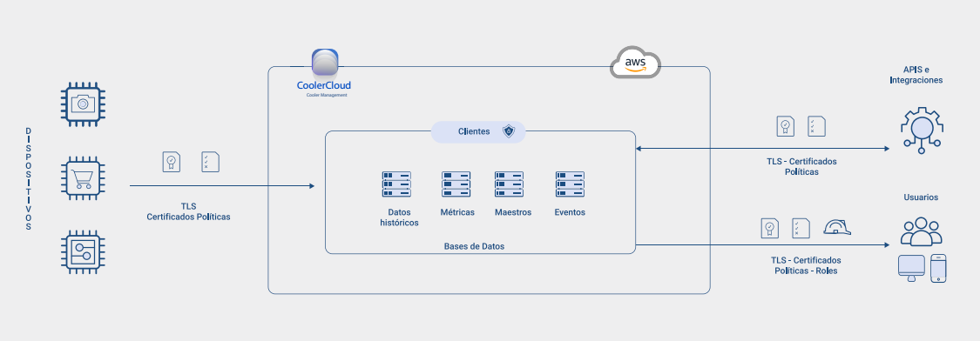Click the shield icon beside Clientes
This screenshot has height=341, width=980.
pyautogui.click(x=509, y=131)
